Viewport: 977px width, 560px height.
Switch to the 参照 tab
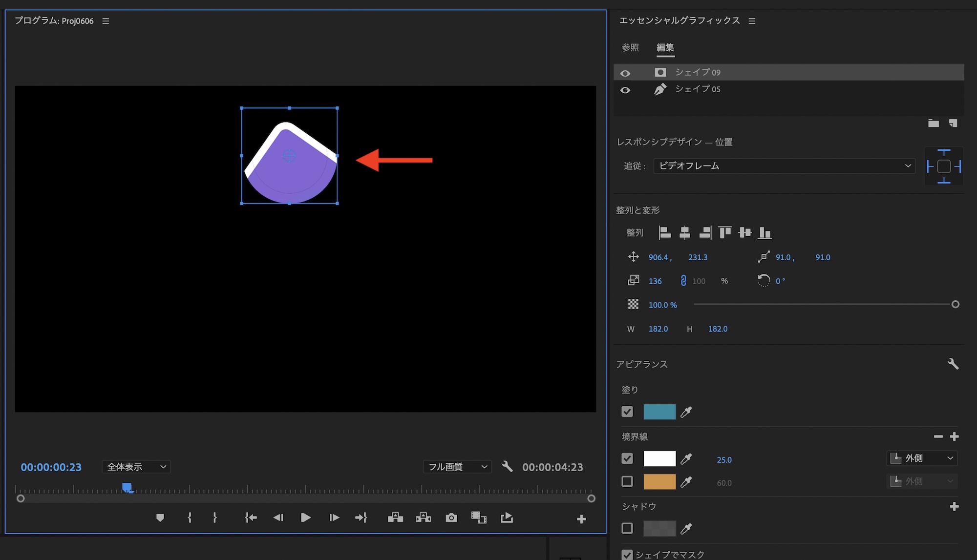tap(630, 47)
